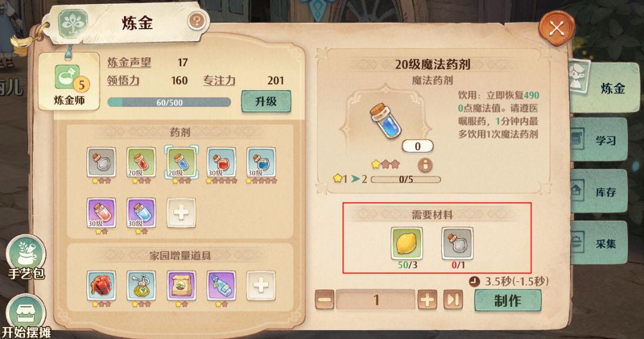Decrease craft quantity with minus button
This screenshot has width=644, height=339.
(x=325, y=300)
